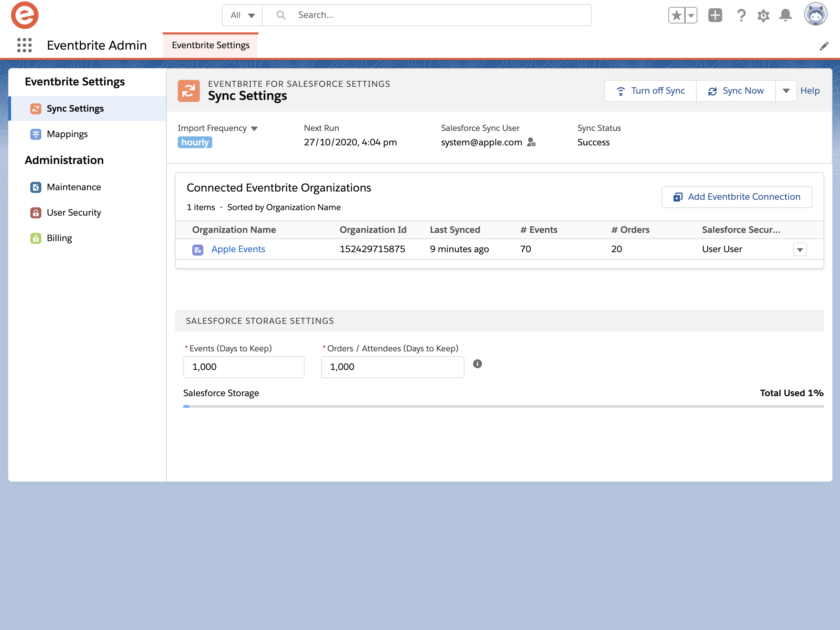
Task: Click the hourly frequency badge
Action: click(195, 142)
